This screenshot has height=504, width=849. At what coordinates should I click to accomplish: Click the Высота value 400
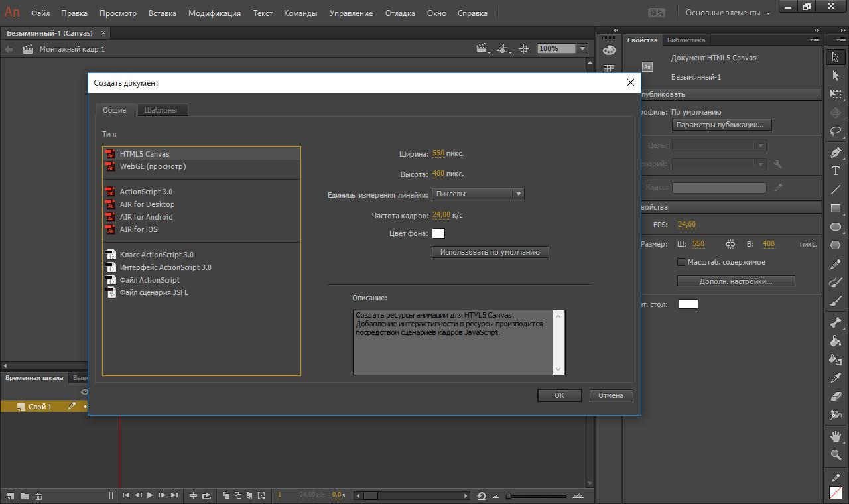click(x=438, y=174)
